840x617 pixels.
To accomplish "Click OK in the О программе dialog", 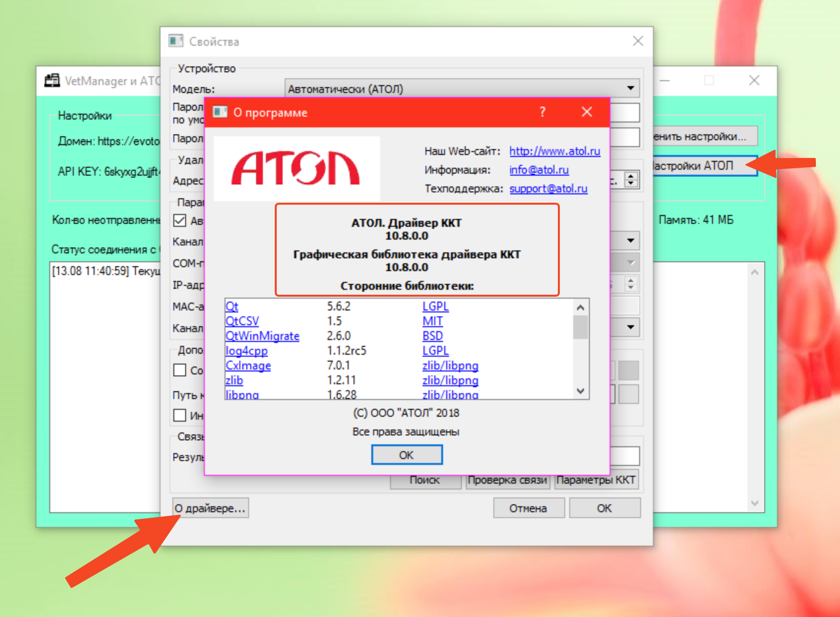I will (x=407, y=455).
